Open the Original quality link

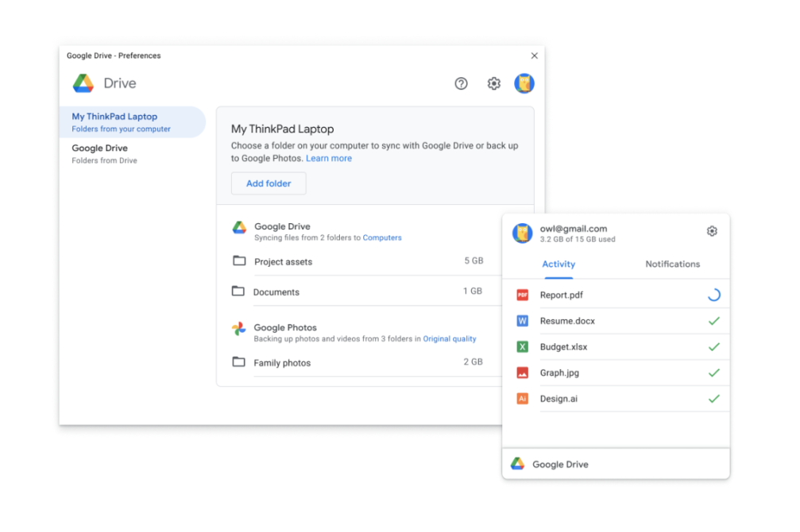(x=450, y=339)
